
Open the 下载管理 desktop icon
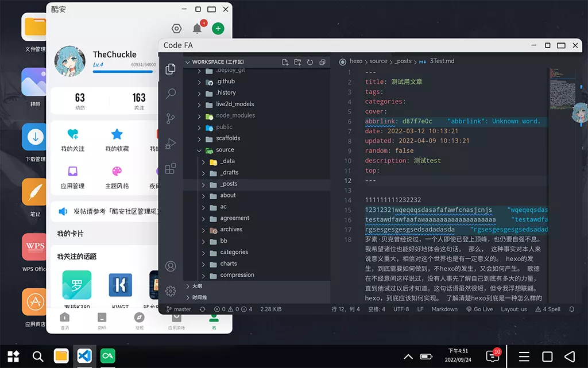(x=34, y=142)
